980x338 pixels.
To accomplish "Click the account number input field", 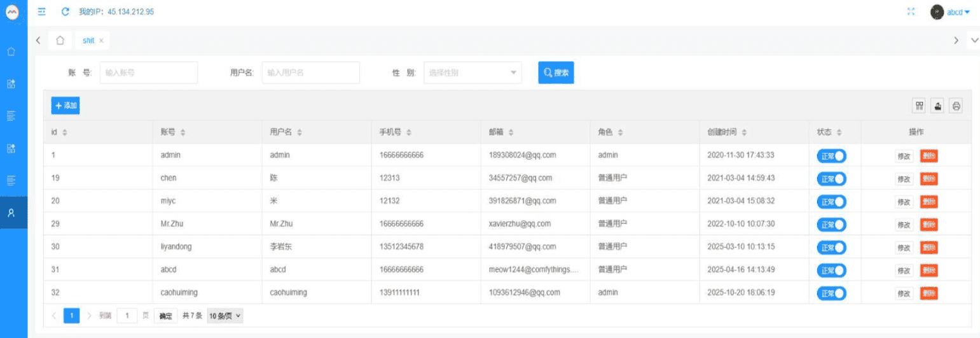I will (x=148, y=73).
